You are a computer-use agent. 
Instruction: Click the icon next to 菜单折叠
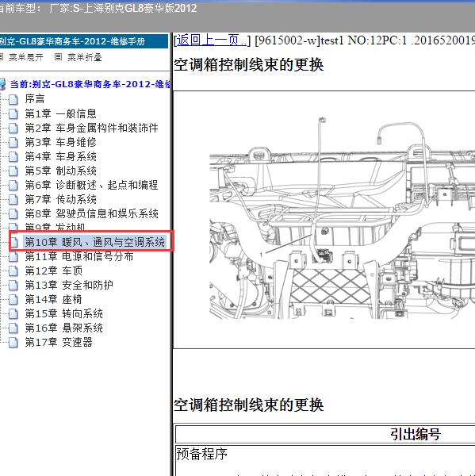(x=58, y=57)
